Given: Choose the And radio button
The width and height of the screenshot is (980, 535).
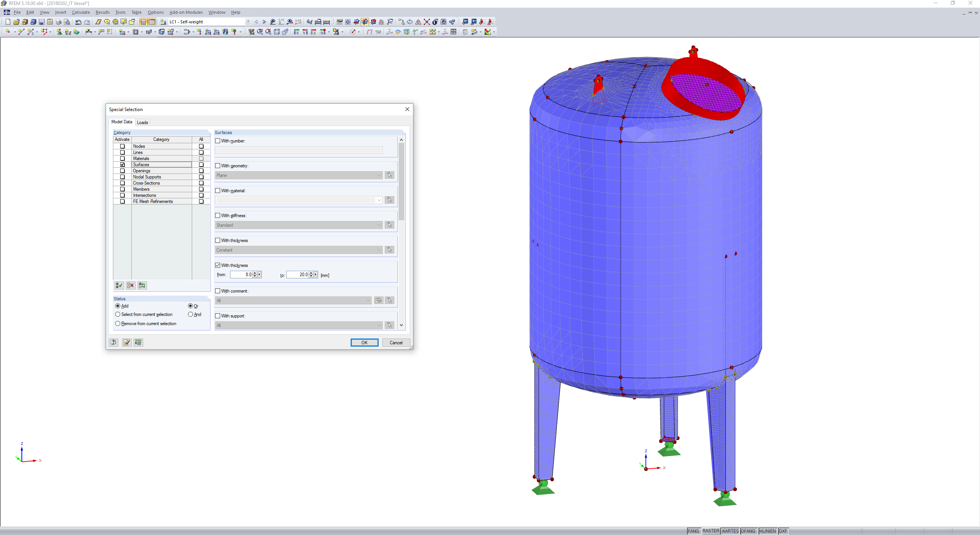Looking at the screenshot, I should (x=190, y=314).
